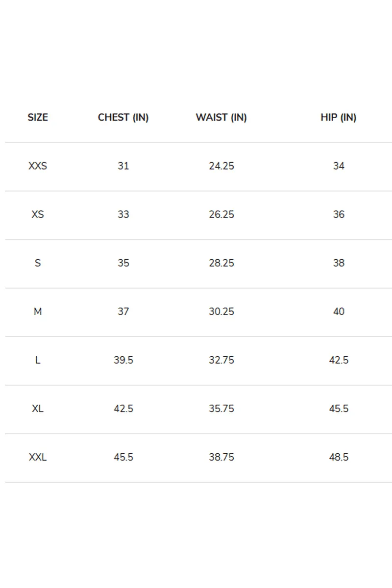Select the S size row label
This screenshot has width=392, height=588.
[38, 263]
